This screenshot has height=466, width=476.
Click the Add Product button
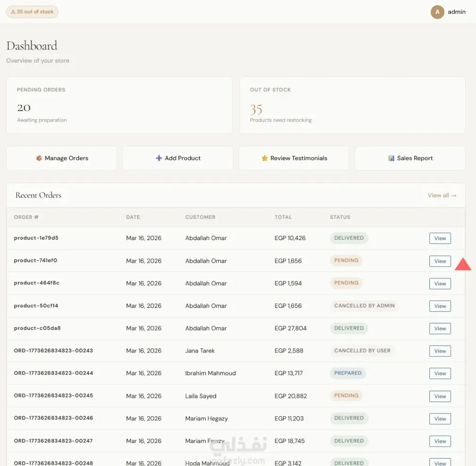click(178, 158)
